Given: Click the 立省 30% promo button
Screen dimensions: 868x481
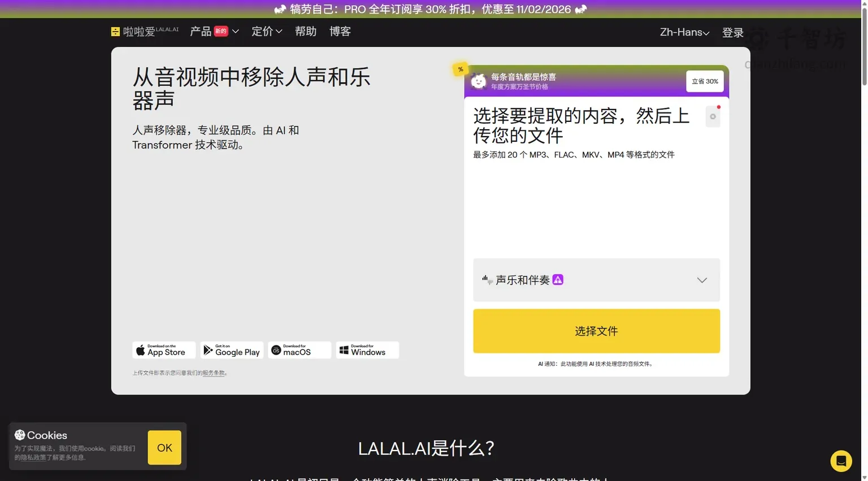Looking at the screenshot, I should (705, 81).
